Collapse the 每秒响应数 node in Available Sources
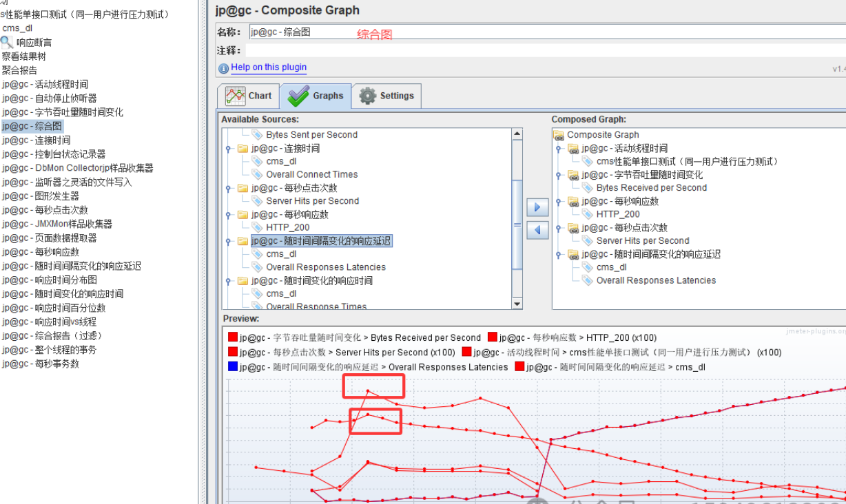Viewport: 846px width, 504px height. [229, 214]
